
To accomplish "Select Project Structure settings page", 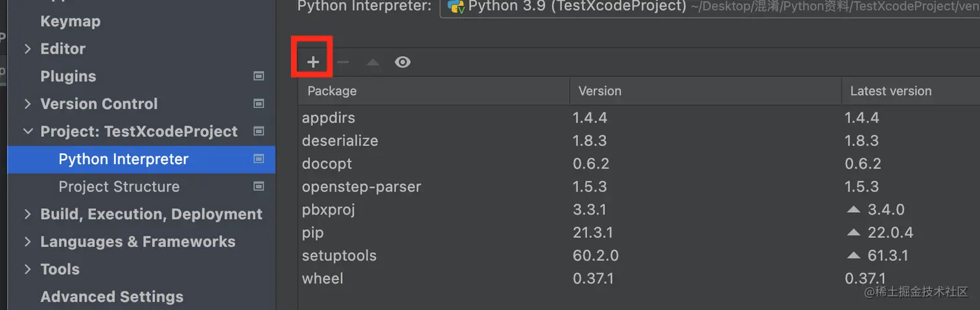I will (x=119, y=187).
